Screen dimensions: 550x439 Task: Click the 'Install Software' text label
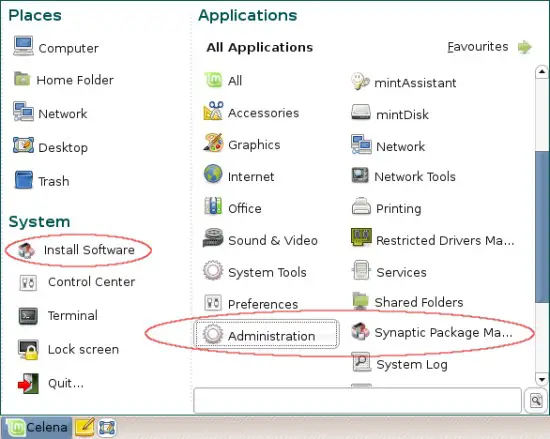coord(89,250)
